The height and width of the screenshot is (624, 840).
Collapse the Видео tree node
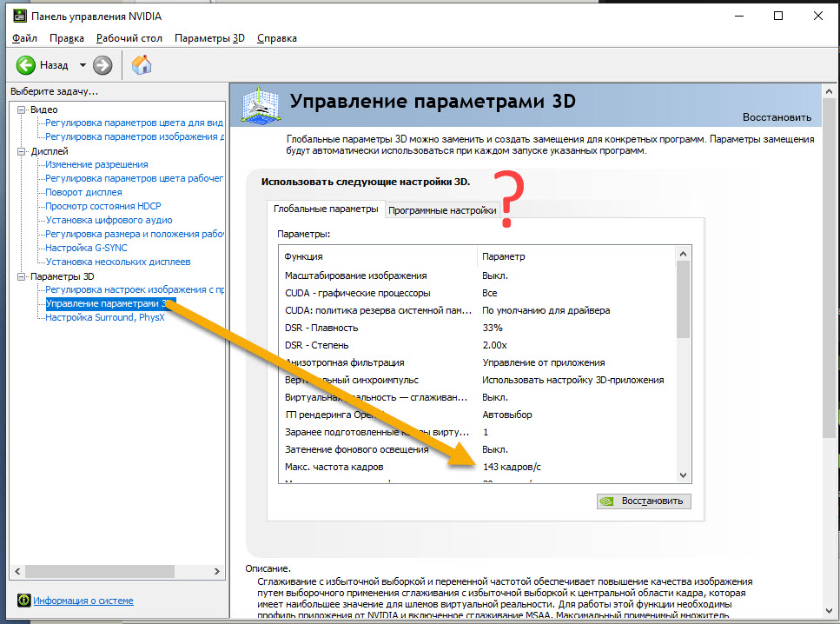pyautogui.click(x=22, y=110)
